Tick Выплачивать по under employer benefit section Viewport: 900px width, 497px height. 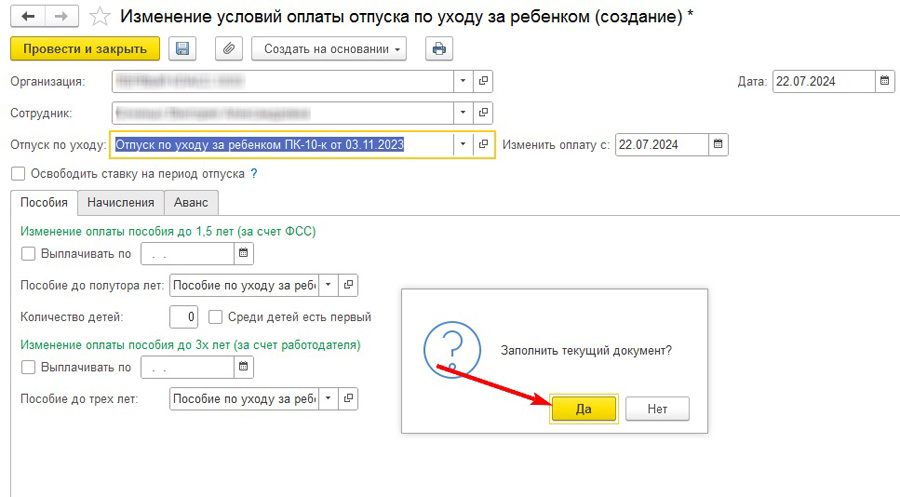(x=28, y=367)
